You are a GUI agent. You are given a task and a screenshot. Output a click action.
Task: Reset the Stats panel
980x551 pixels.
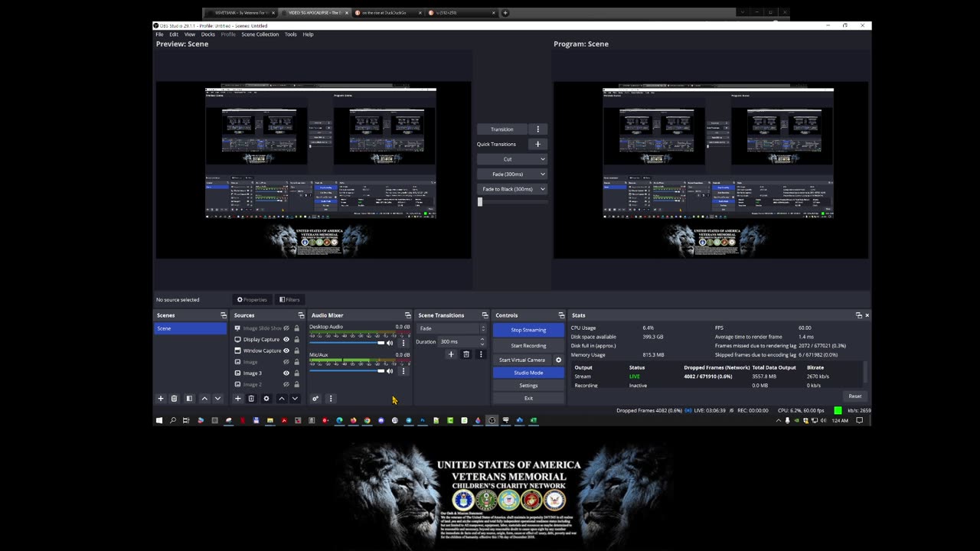click(855, 396)
